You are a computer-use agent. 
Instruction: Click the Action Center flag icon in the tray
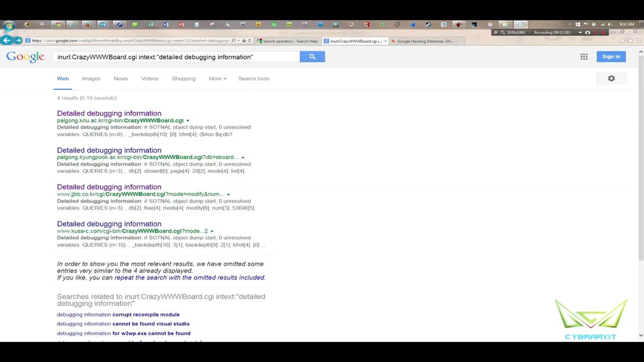(x=586, y=24)
